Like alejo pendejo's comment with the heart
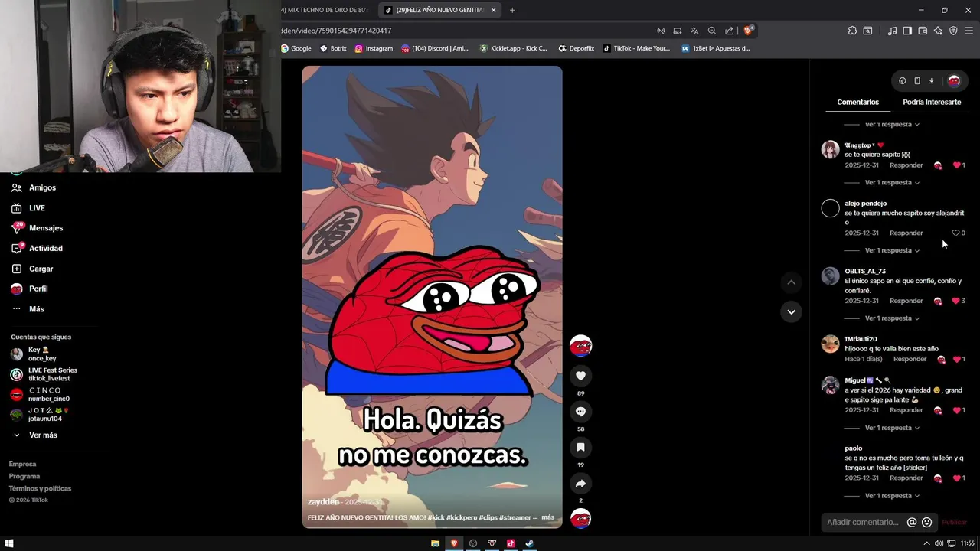 (955, 233)
